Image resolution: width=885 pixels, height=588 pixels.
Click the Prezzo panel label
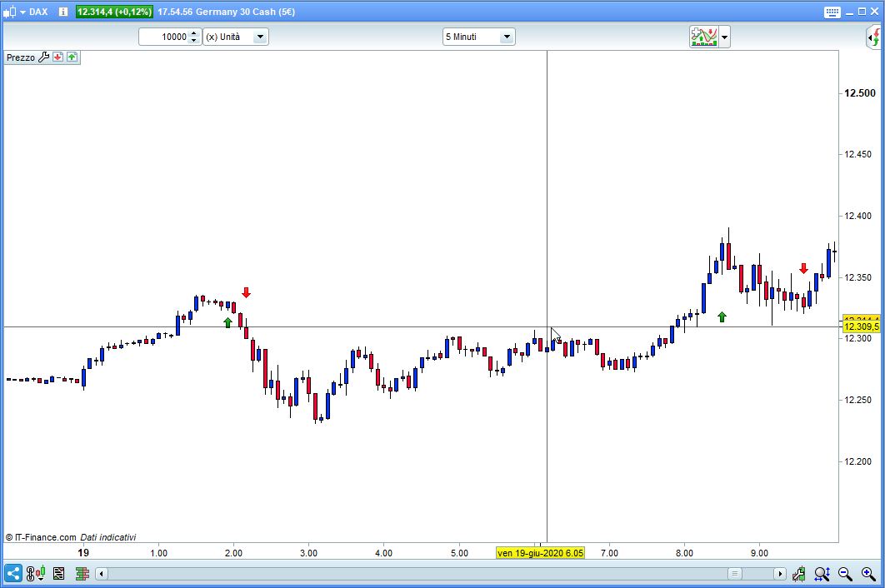point(21,57)
